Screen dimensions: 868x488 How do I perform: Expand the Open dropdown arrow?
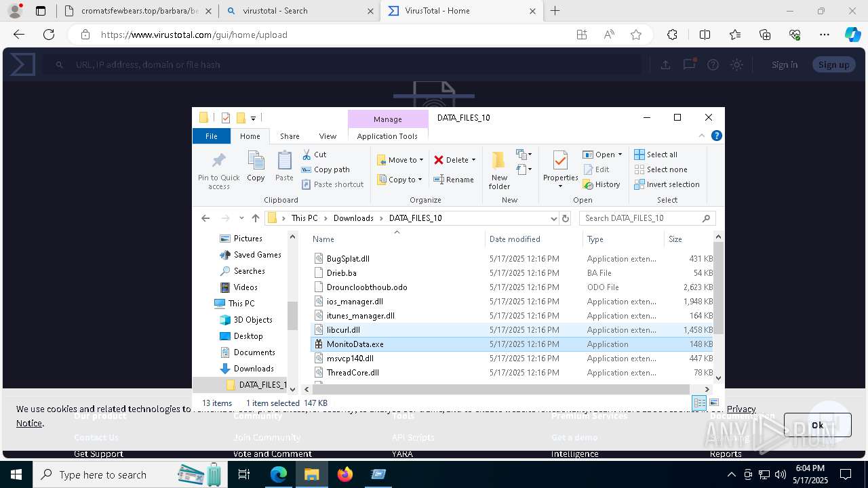pos(620,155)
